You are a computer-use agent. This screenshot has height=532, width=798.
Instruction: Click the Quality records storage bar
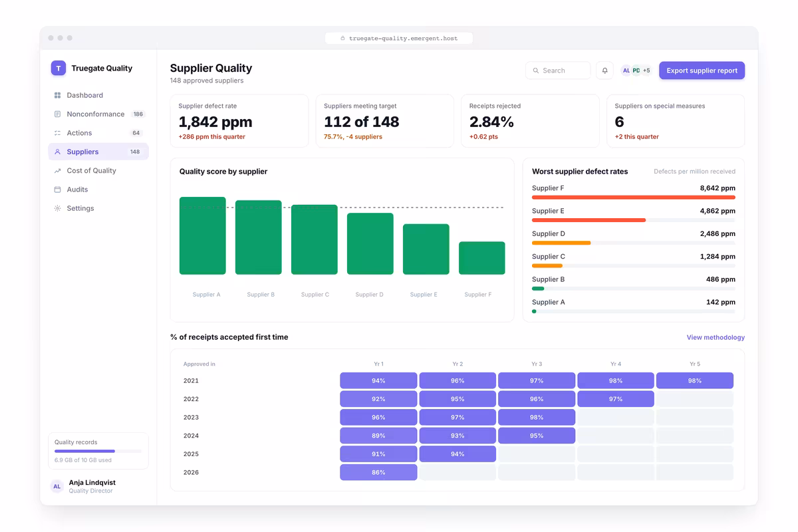pyautogui.click(x=98, y=452)
